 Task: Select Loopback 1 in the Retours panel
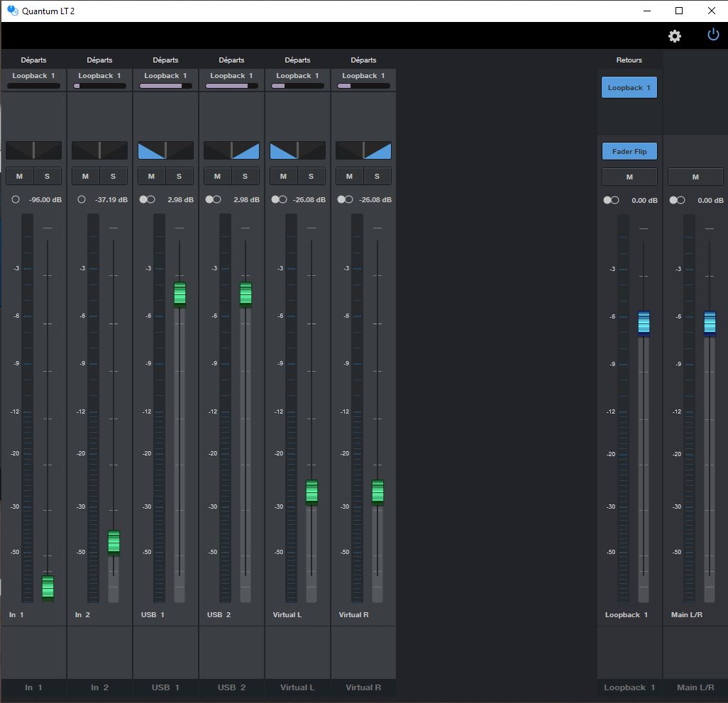[x=629, y=87]
